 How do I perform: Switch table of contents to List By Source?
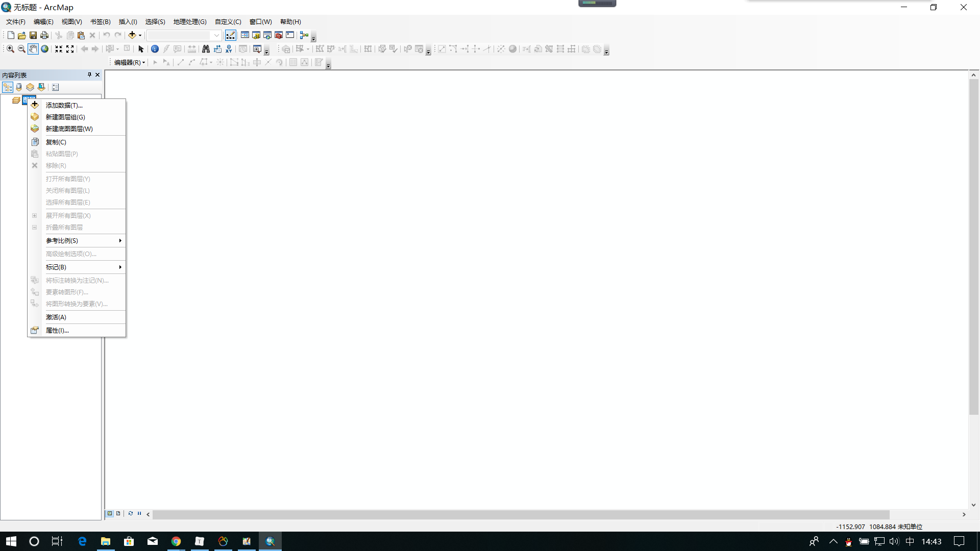click(19, 87)
